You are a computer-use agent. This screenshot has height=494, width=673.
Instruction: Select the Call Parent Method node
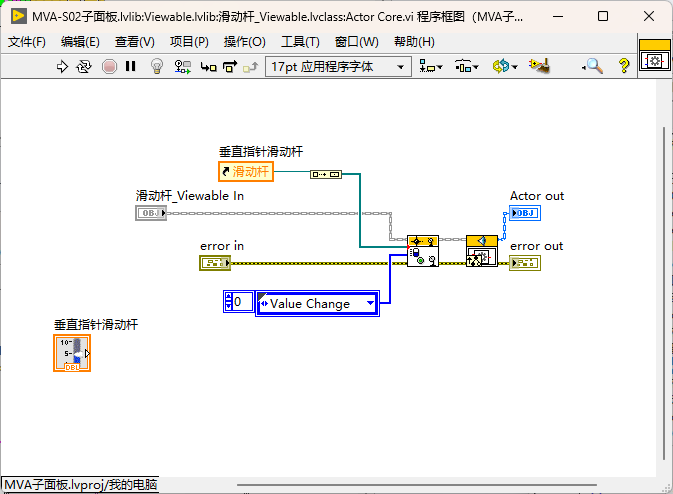point(482,251)
